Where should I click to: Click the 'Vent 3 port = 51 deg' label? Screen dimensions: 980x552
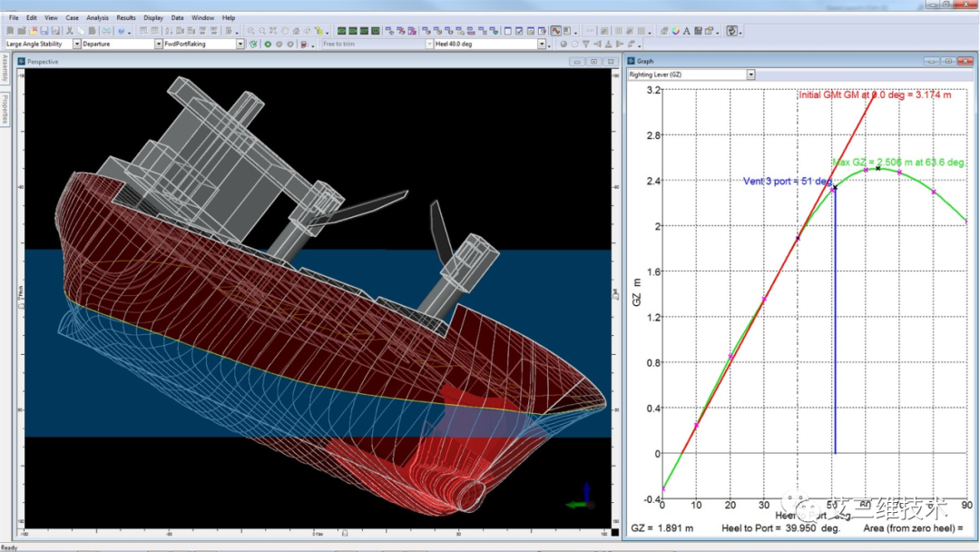point(788,182)
